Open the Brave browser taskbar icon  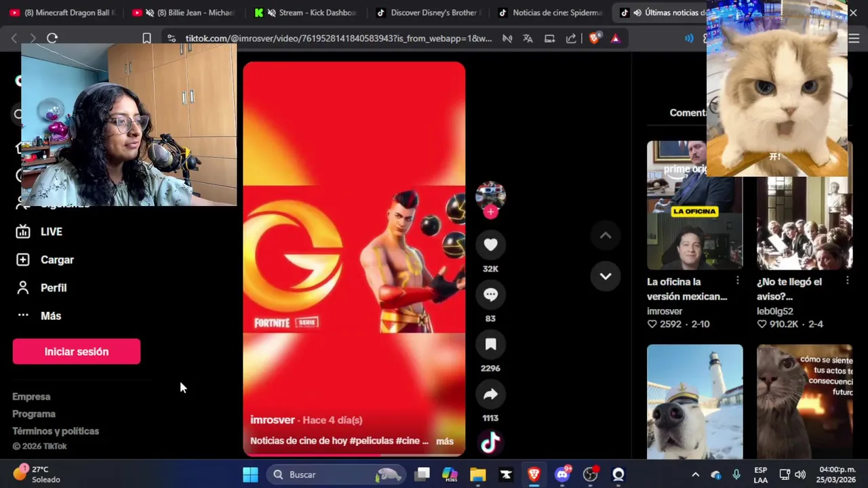click(x=534, y=474)
